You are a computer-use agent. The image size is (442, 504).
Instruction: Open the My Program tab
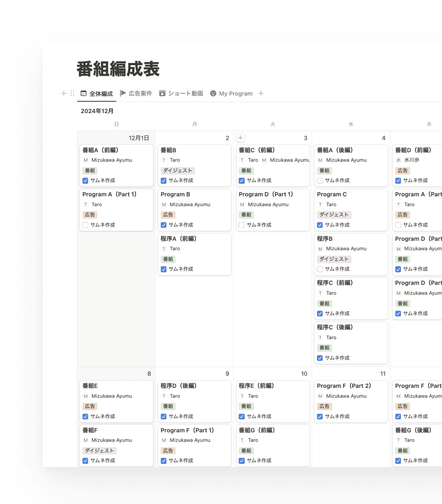(236, 93)
